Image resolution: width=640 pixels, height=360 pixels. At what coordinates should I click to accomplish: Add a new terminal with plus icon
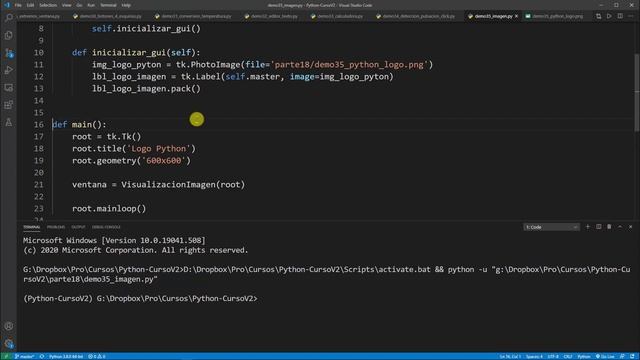pyautogui.click(x=588, y=227)
